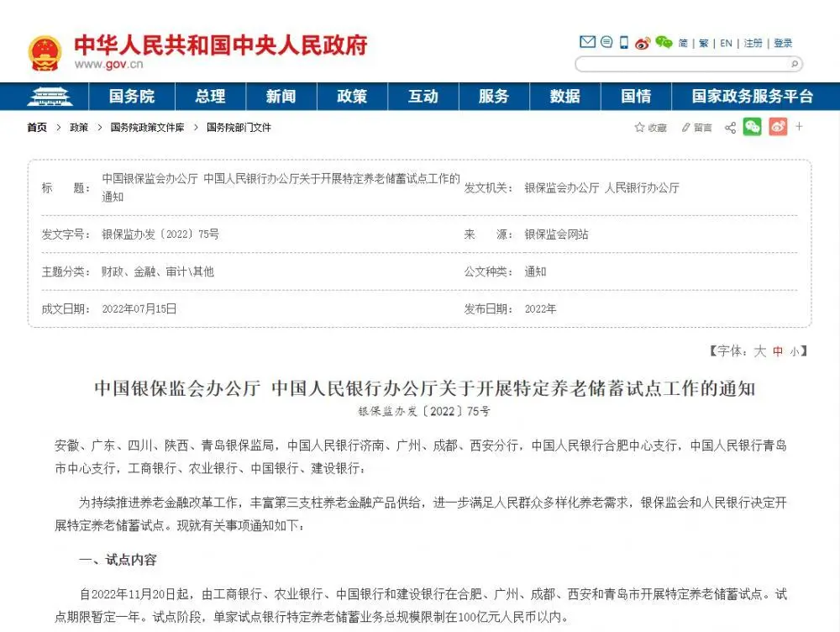Screen dimensions: 840x632
Task: Click the search magnifier icon
Action: pos(794,64)
